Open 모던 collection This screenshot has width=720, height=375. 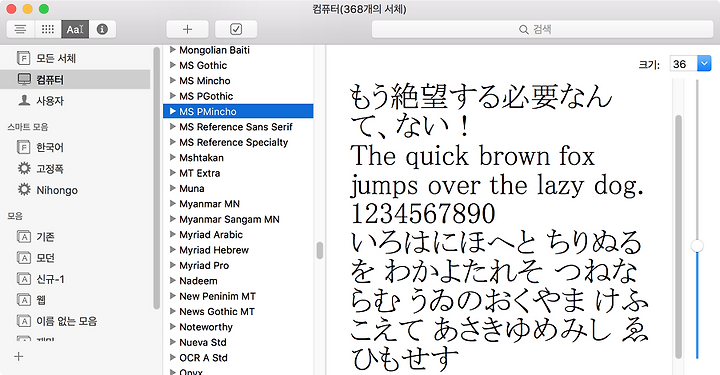pyautogui.click(x=75, y=257)
